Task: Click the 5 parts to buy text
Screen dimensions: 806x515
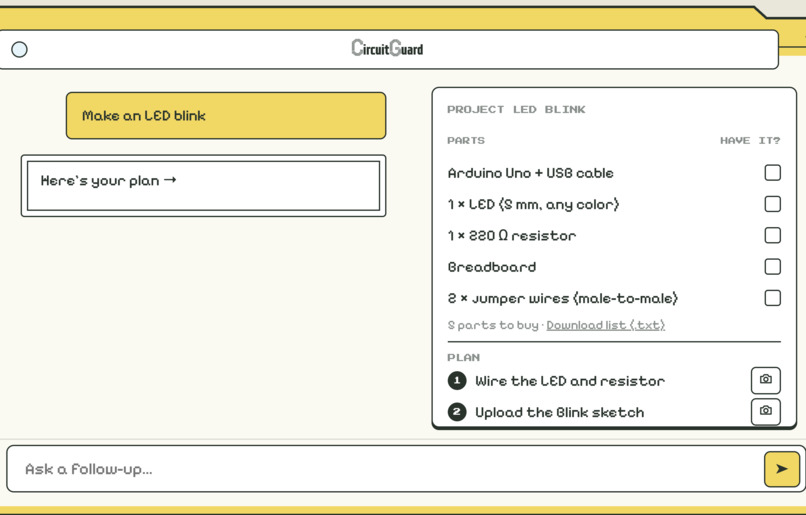Action: click(x=493, y=325)
